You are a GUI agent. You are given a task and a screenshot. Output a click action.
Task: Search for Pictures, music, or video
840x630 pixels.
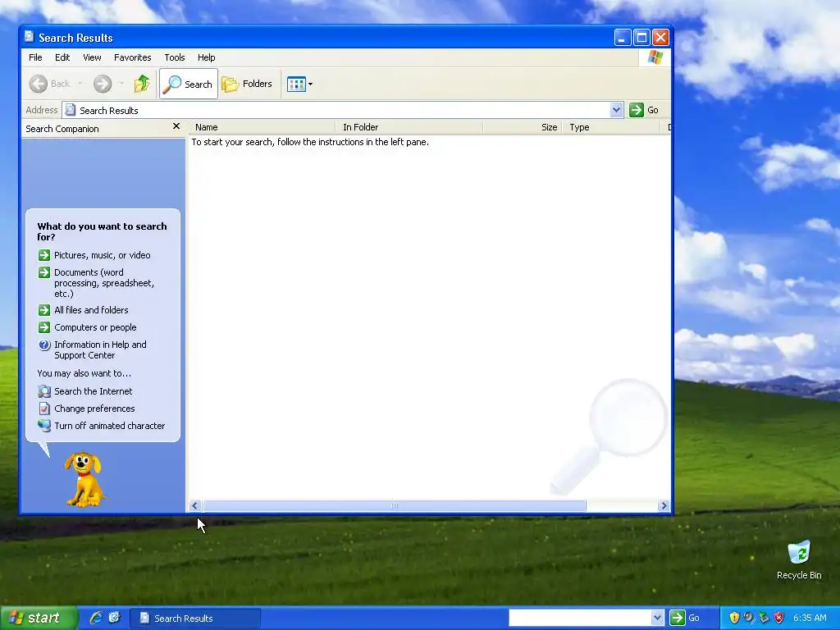point(102,255)
